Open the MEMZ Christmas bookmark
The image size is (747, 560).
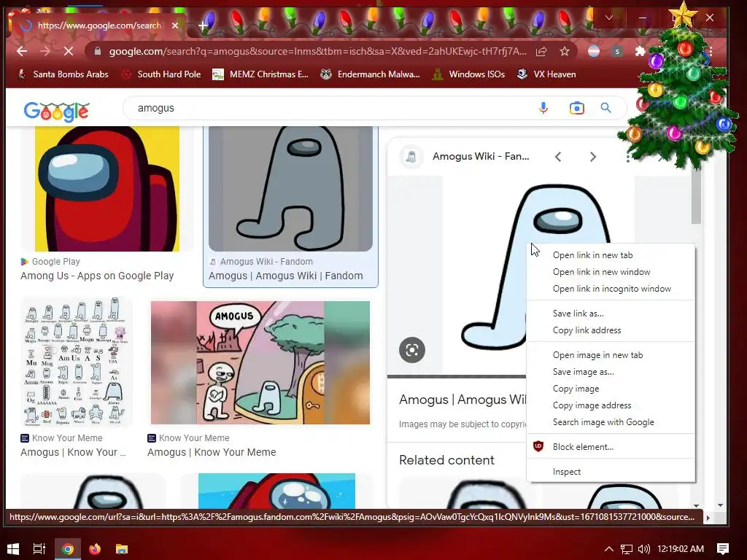tap(260, 74)
